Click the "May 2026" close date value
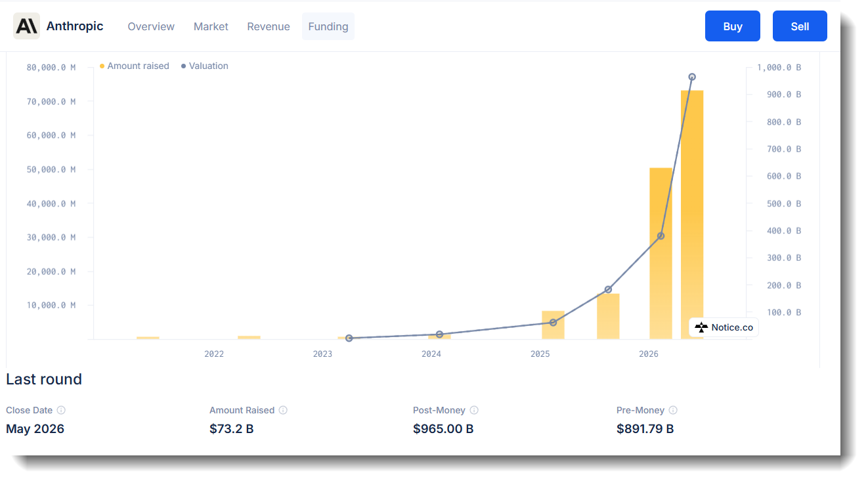The image size is (868, 483). tap(35, 429)
